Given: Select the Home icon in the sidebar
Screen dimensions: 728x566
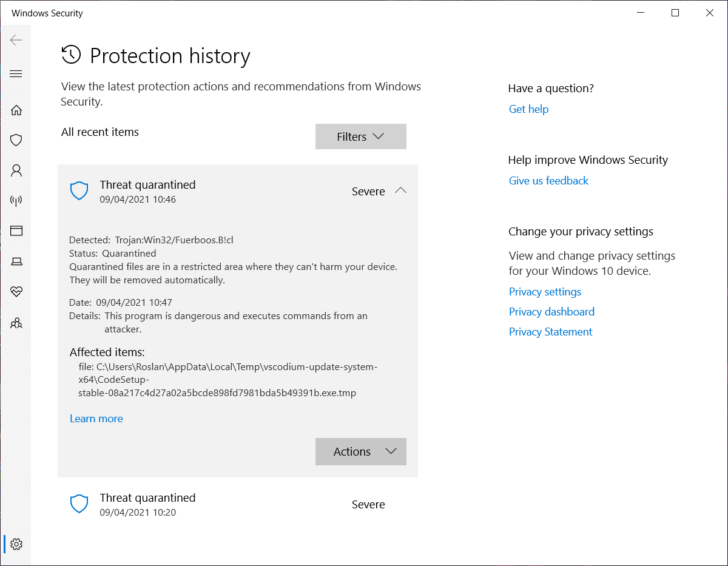Looking at the screenshot, I should pos(16,110).
